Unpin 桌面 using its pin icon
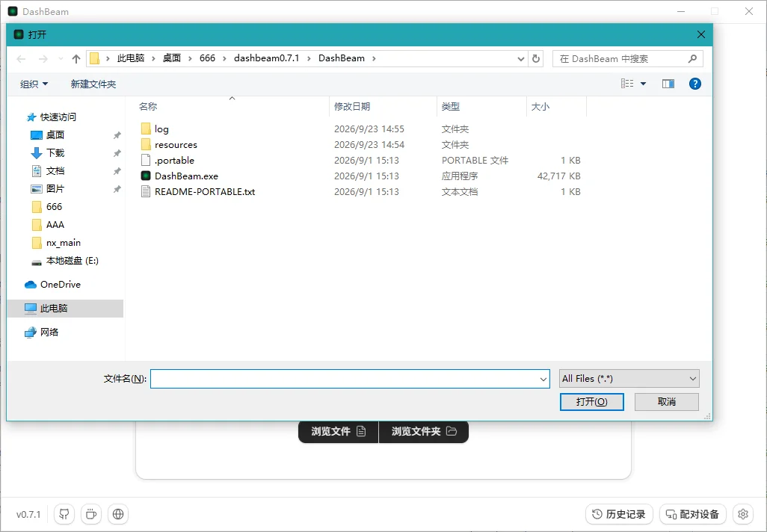The image size is (767, 532). pos(117,135)
